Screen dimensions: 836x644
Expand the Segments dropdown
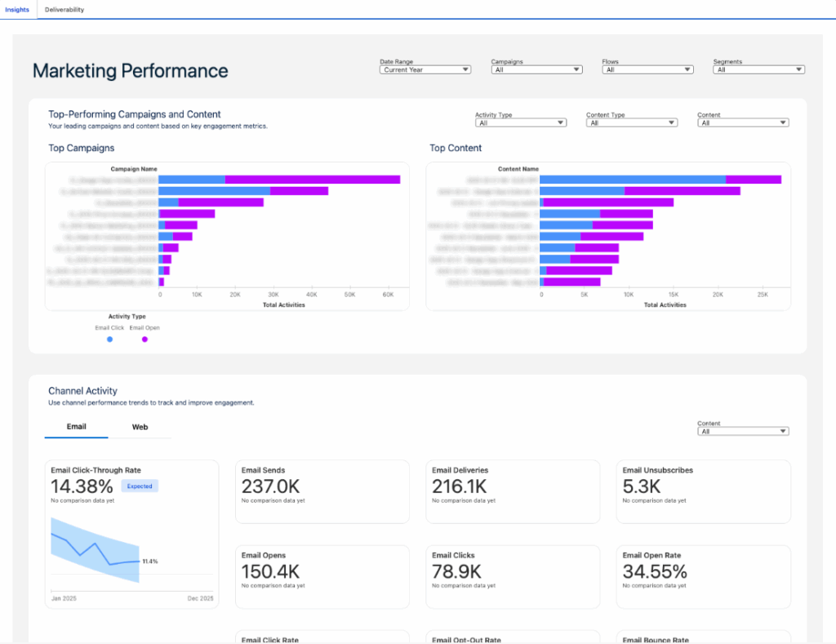(x=758, y=69)
